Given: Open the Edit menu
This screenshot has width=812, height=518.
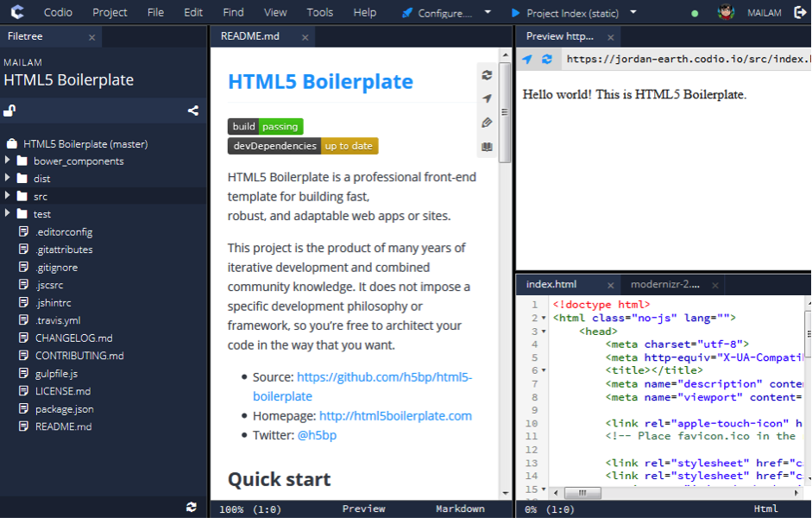Looking at the screenshot, I should (193, 12).
